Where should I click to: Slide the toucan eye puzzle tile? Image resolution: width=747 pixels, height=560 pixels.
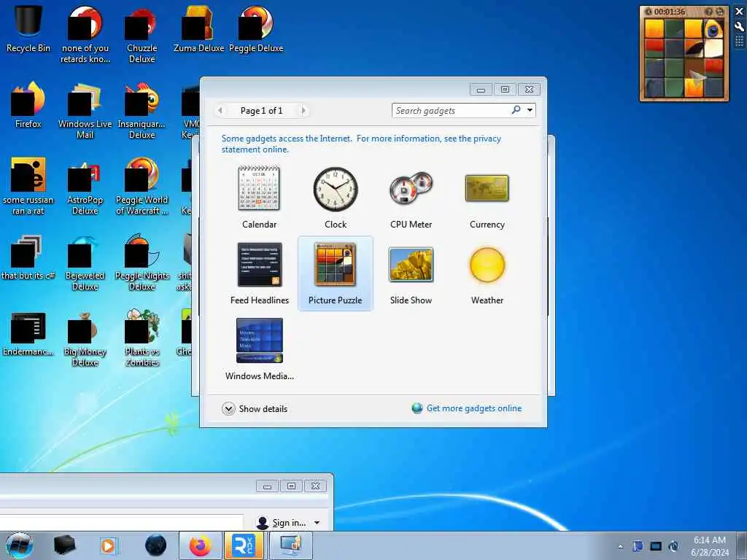[714, 29]
